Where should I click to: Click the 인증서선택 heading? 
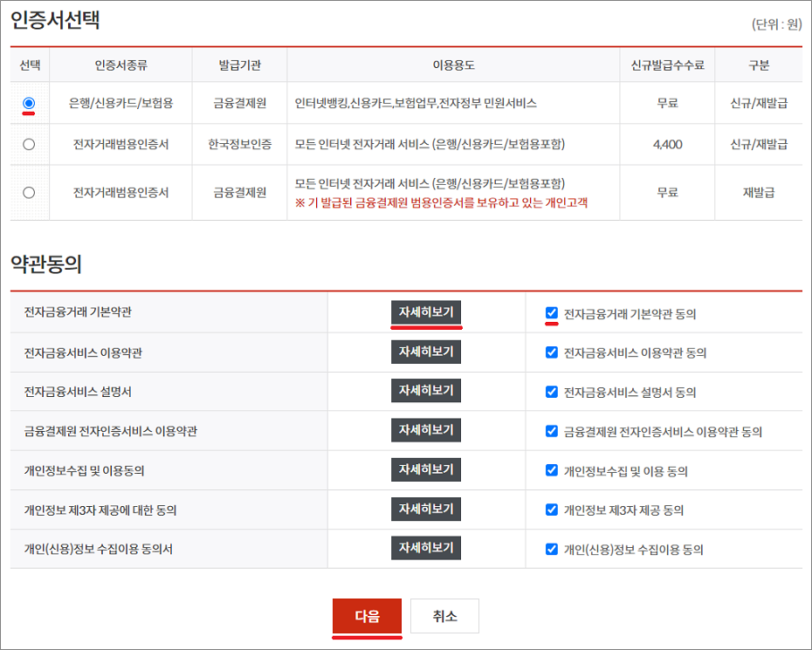click(x=55, y=20)
